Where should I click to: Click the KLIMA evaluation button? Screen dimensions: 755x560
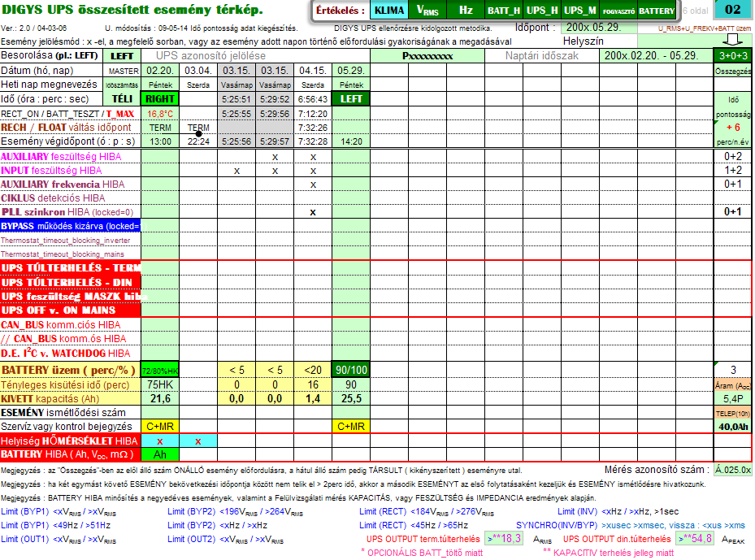click(389, 11)
